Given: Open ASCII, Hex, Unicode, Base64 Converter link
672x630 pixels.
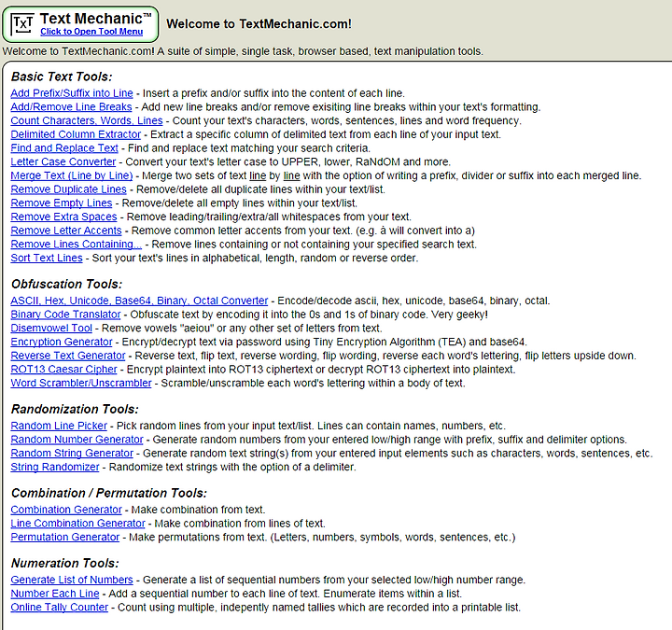Looking at the screenshot, I should pos(139,301).
